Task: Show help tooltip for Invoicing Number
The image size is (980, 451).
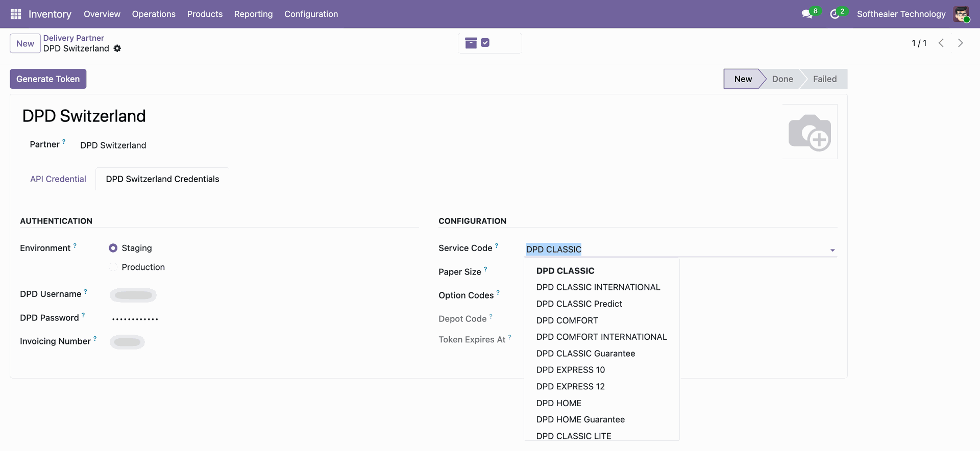Action: click(x=95, y=339)
